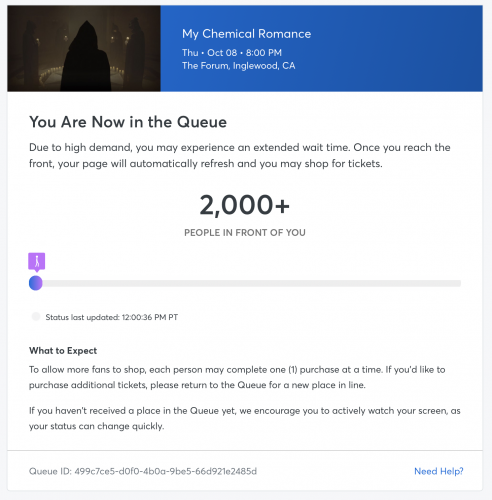Click the actively watch your screen paragraph
492x500 pixels.
coord(245,418)
